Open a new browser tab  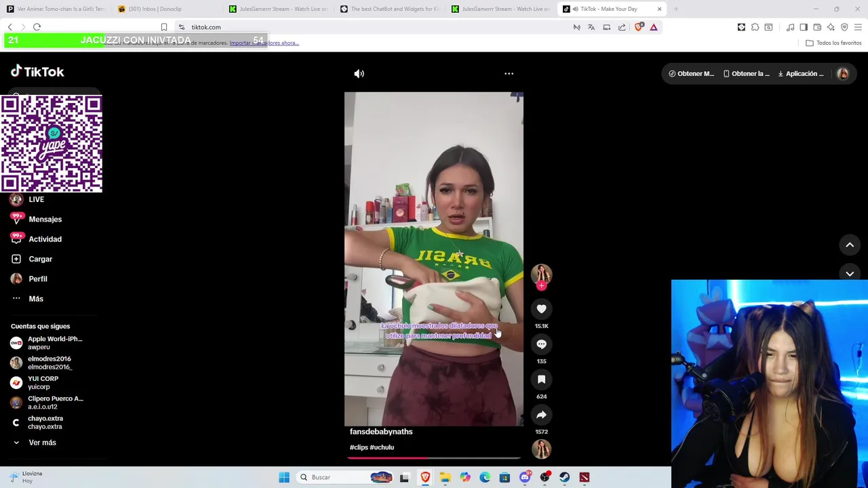click(x=675, y=9)
